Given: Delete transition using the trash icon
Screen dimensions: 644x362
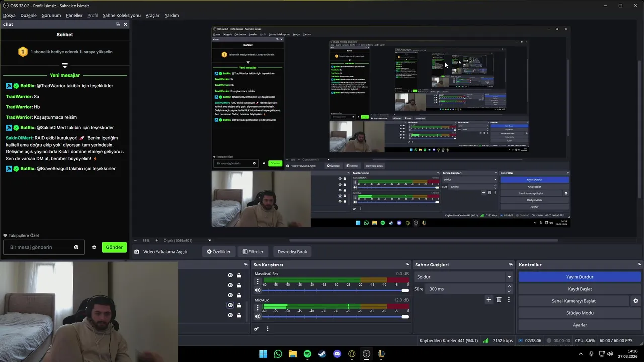Looking at the screenshot, I should [x=499, y=299].
